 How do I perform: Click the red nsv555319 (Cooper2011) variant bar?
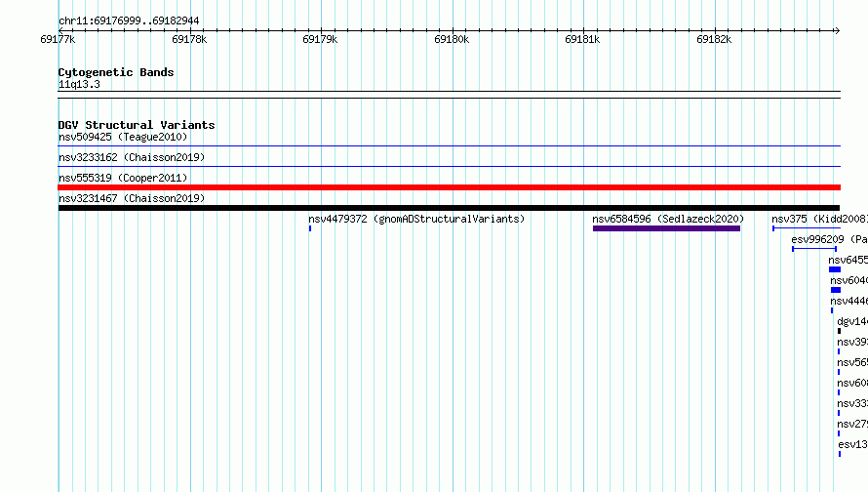[x=449, y=187]
